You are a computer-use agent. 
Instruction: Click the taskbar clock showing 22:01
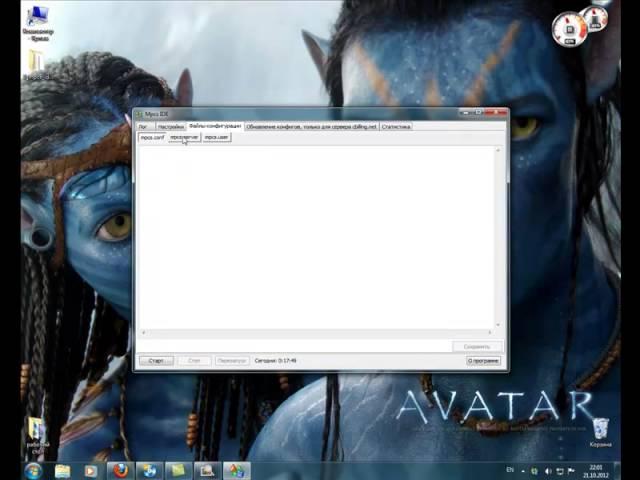596,471
